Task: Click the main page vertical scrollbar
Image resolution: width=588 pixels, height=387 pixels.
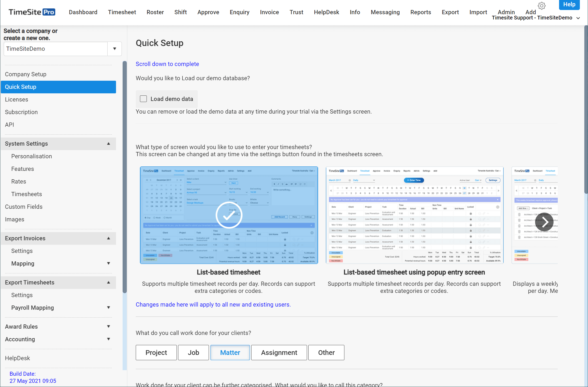Action: [586, 109]
